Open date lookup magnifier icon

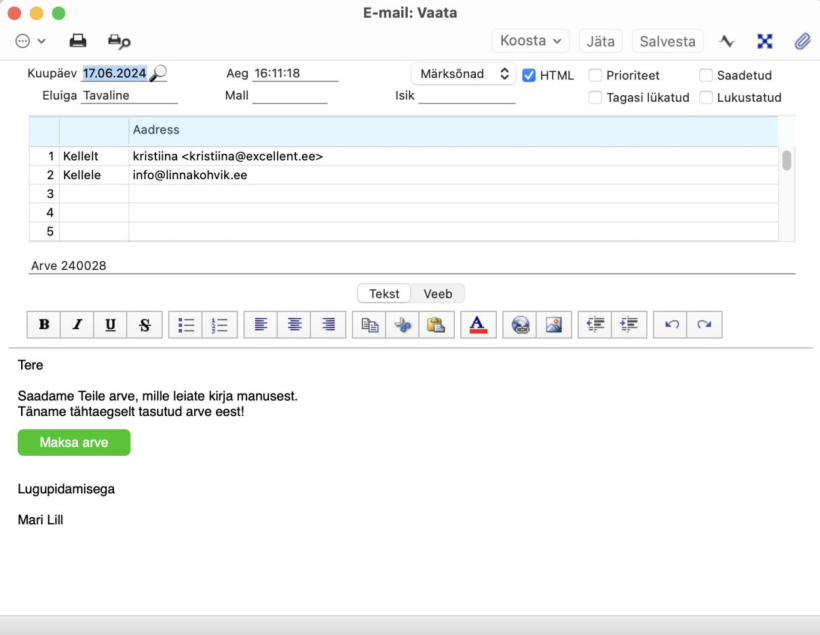pos(158,73)
